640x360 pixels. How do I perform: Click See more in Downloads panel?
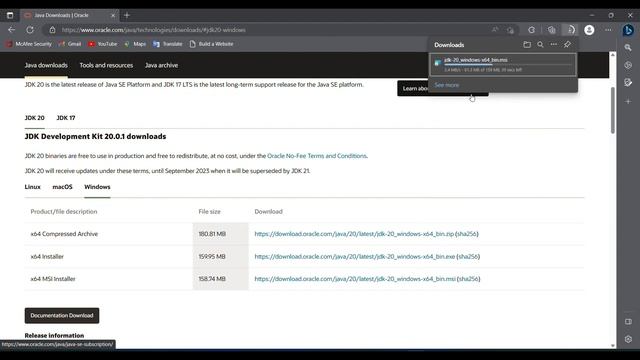coord(447,85)
